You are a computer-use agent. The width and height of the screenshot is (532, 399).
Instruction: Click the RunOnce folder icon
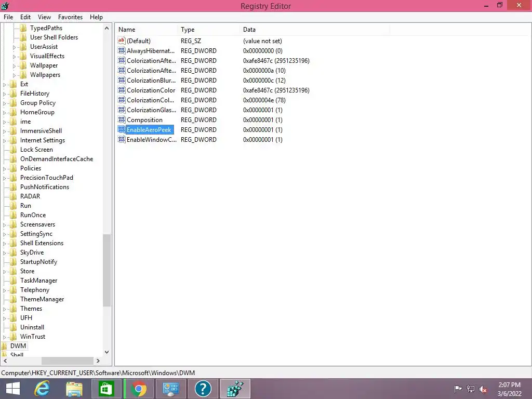(13, 215)
